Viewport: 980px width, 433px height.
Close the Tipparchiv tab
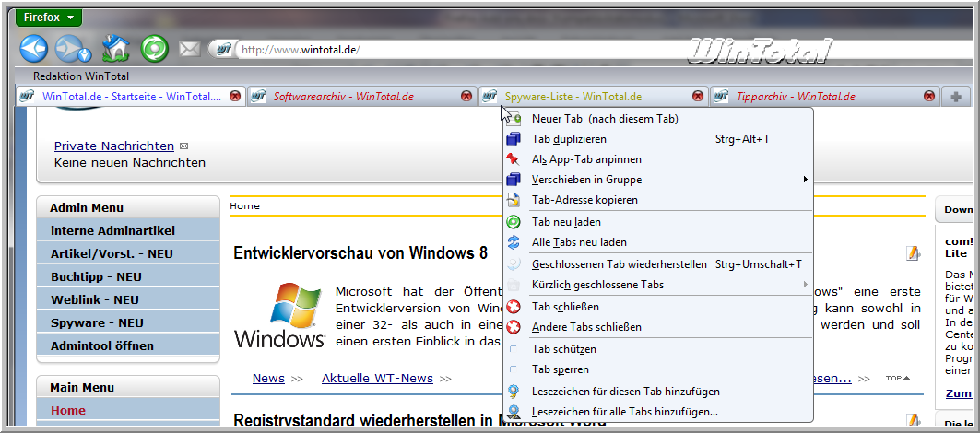(x=929, y=96)
